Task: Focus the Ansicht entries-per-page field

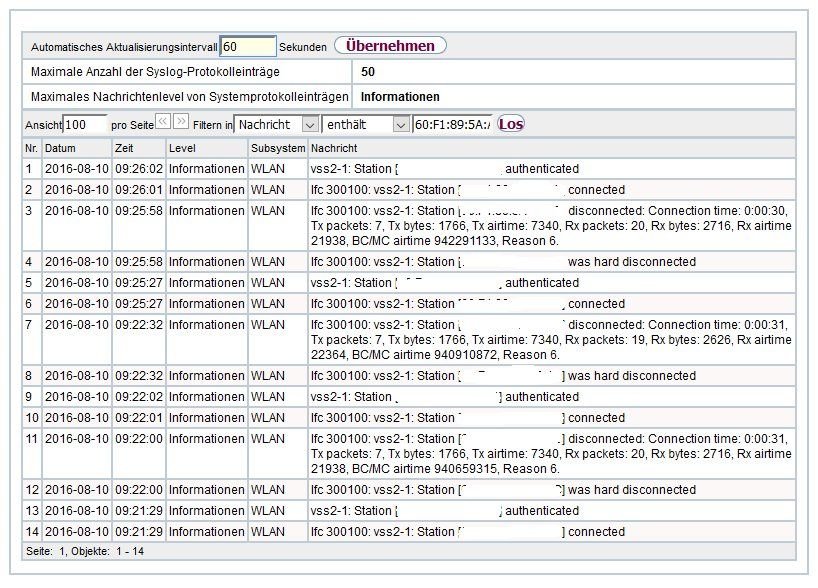Action: coord(85,125)
